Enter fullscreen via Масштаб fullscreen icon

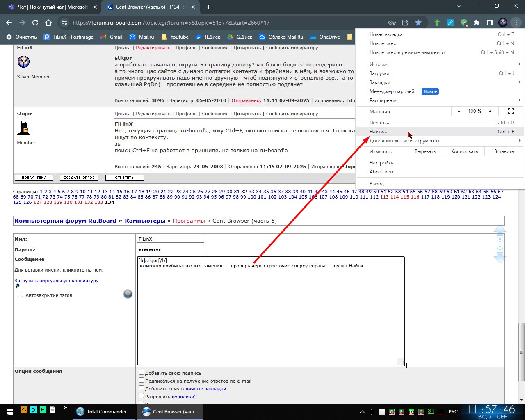point(511,111)
